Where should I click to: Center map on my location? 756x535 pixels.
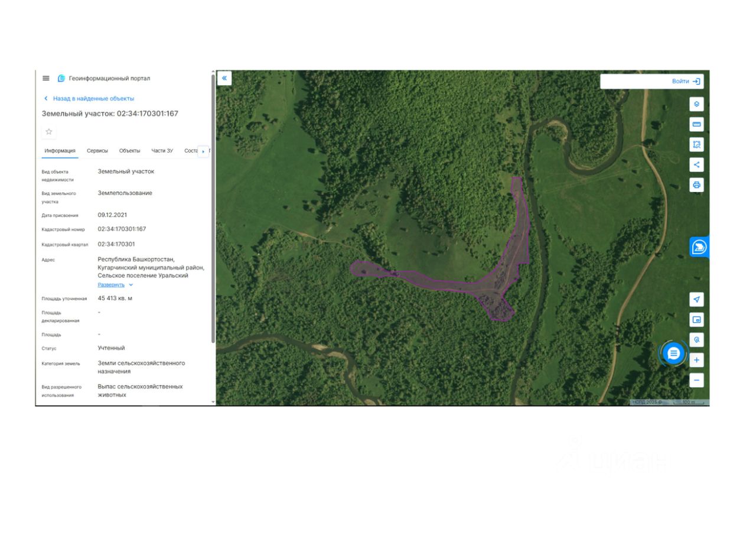click(x=696, y=299)
